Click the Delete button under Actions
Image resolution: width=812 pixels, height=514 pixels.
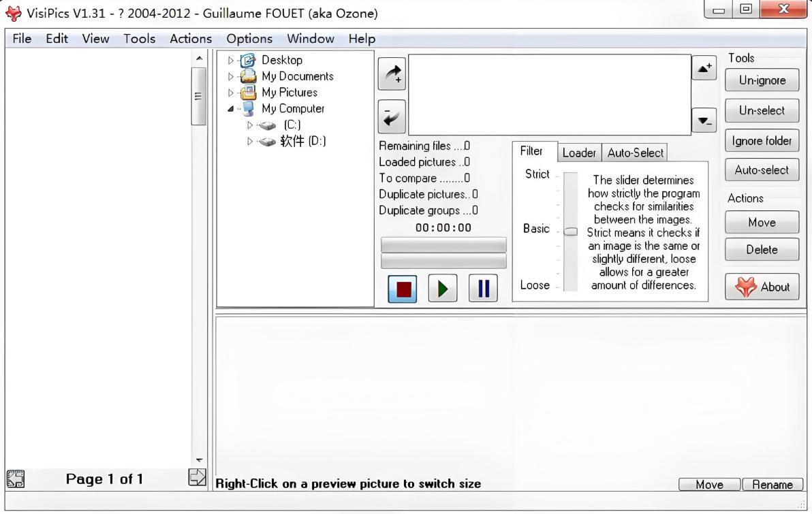[x=762, y=250]
